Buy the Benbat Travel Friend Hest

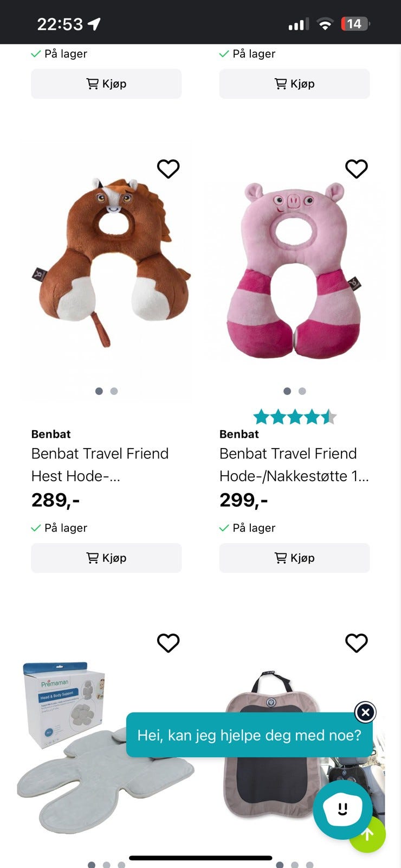pos(106,558)
